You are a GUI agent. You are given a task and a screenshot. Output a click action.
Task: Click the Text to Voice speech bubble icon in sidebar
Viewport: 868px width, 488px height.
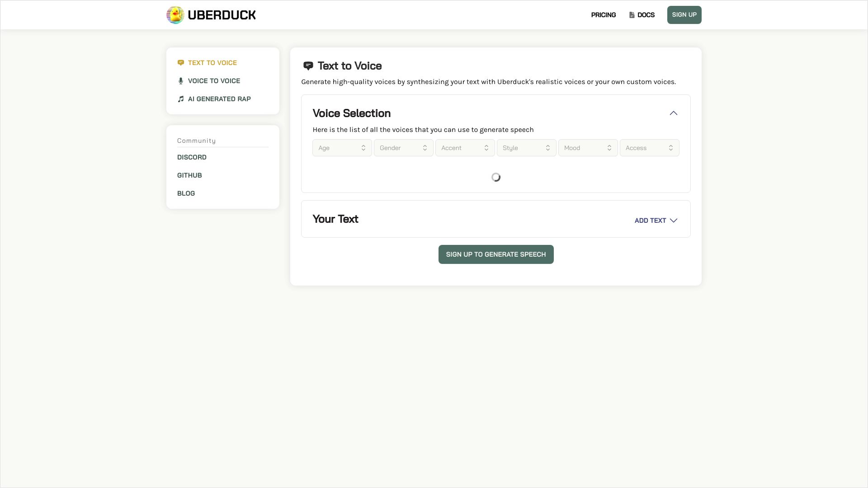coord(181,63)
